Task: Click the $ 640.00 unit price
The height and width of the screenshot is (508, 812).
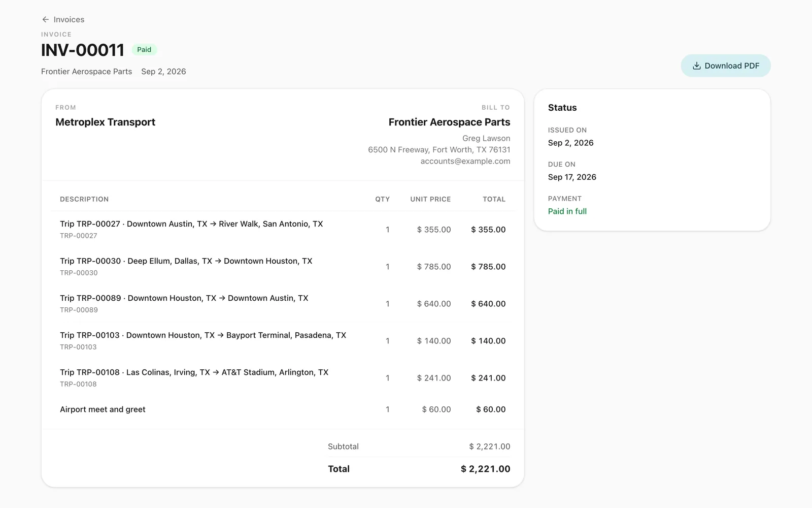Action: click(x=434, y=304)
